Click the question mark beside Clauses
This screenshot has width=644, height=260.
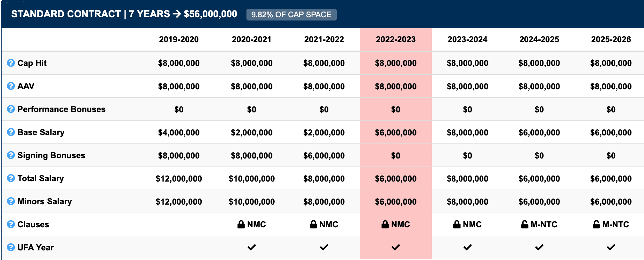11,224
